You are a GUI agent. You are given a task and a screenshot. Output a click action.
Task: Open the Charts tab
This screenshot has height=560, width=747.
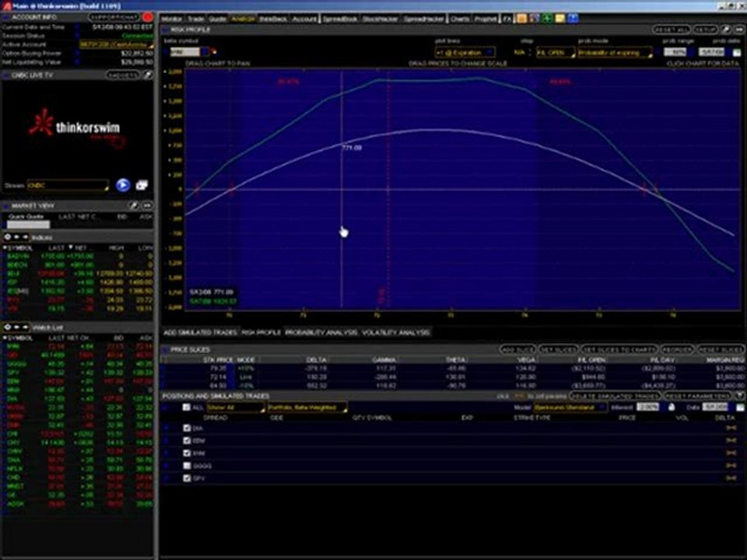[x=459, y=19]
